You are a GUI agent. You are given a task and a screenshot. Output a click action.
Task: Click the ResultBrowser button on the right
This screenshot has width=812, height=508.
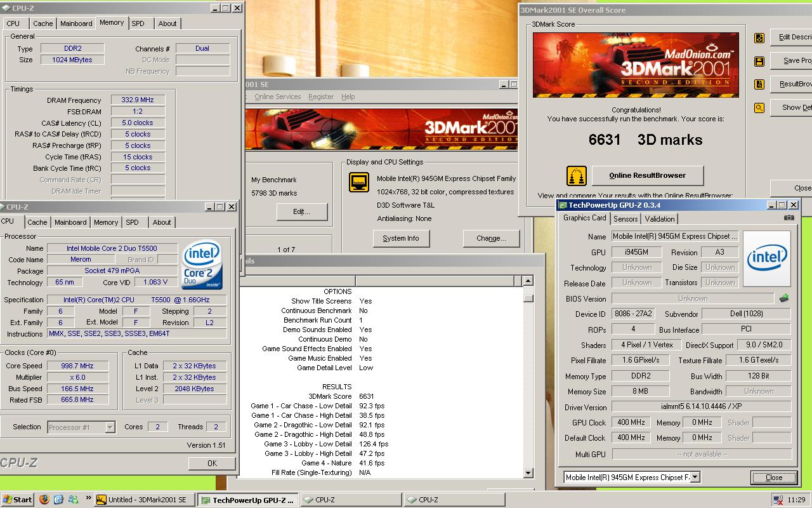point(791,84)
